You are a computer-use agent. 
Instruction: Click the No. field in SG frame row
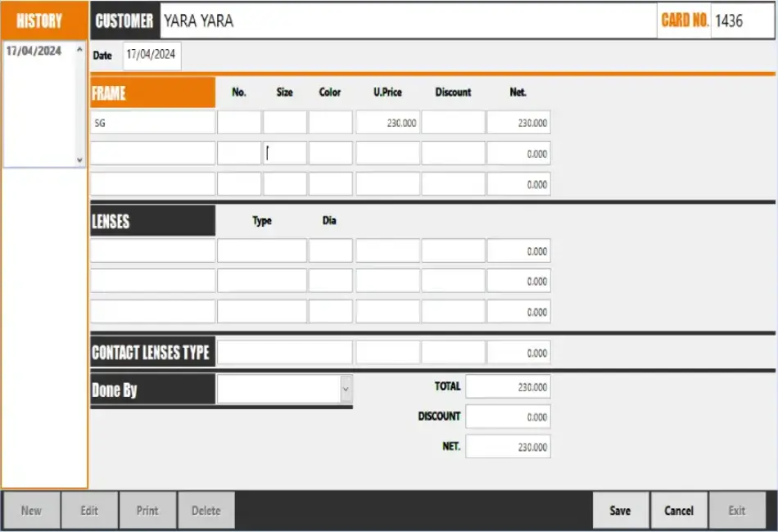(x=239, y=123)
